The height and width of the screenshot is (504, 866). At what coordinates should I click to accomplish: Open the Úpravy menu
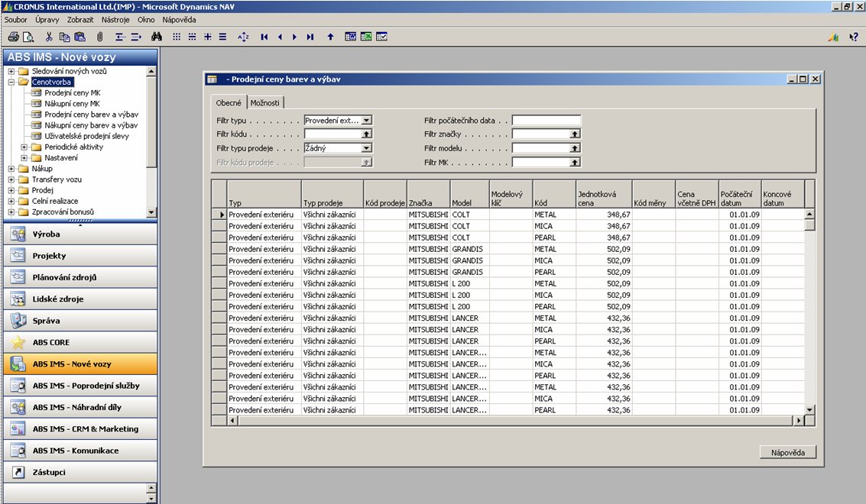tap(47, 20)
